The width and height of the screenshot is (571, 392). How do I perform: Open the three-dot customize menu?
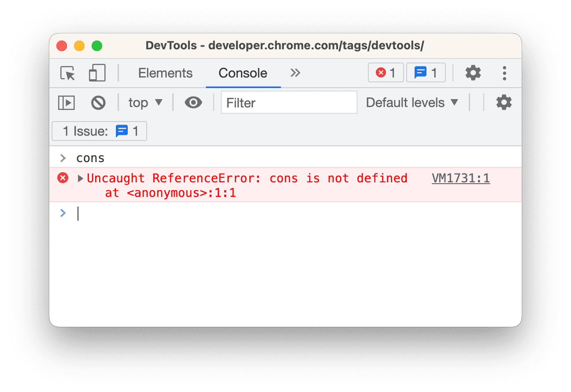(x=504, y=73)
